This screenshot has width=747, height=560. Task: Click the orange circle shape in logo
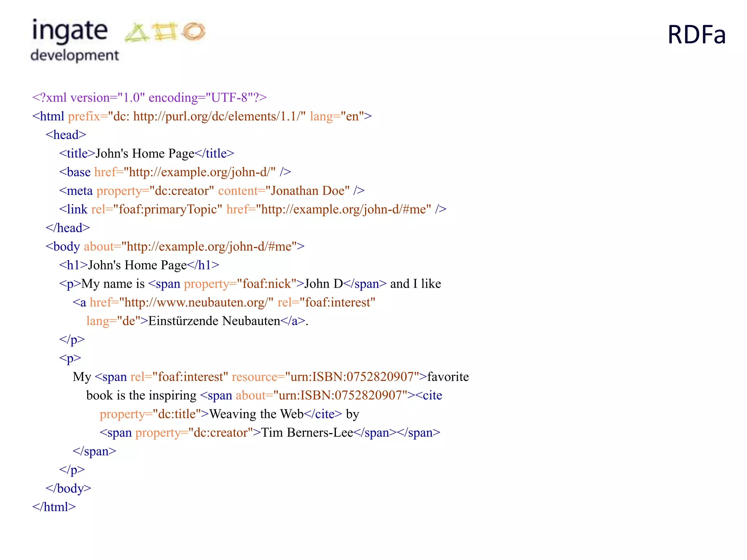click(194, 31)
